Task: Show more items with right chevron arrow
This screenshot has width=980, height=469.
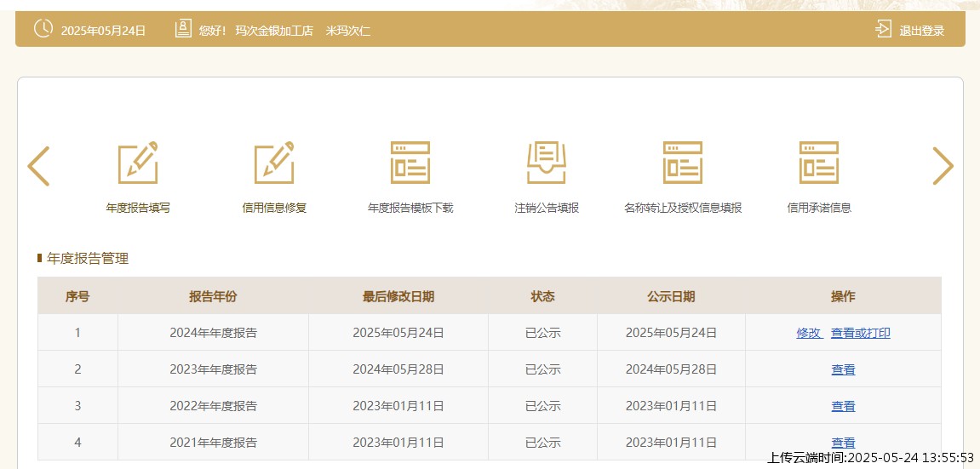Action: coord(943,166)
